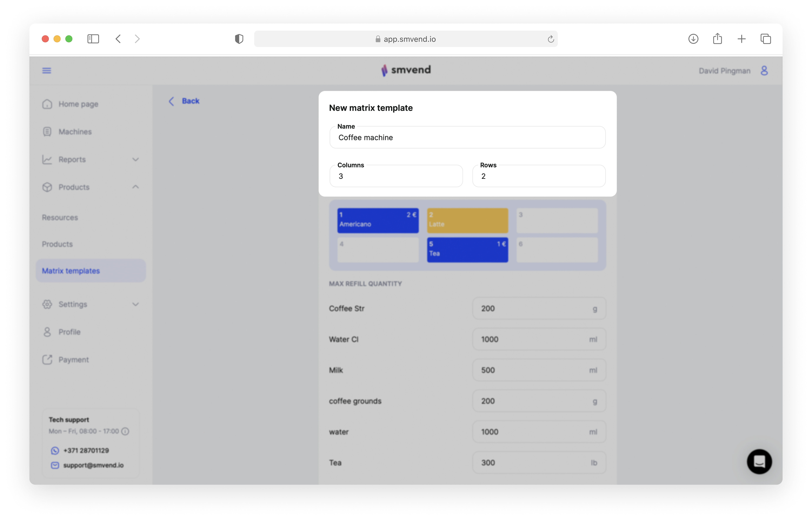Click the Share icon in toolbar
Viewport: 812px width, 520px height.
tap(717, 39)
